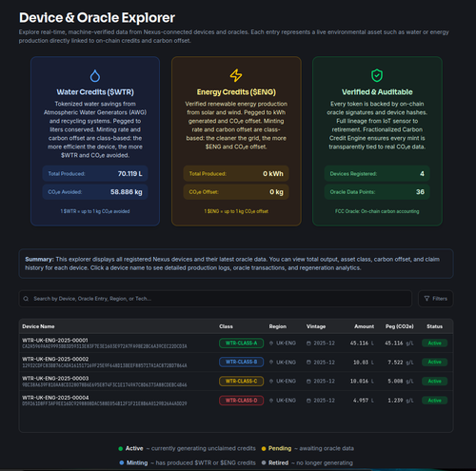This screenshot has width=476, height=471.
Task: Click the Device & Oracle Explorer heading
Action: coord(97,18)
